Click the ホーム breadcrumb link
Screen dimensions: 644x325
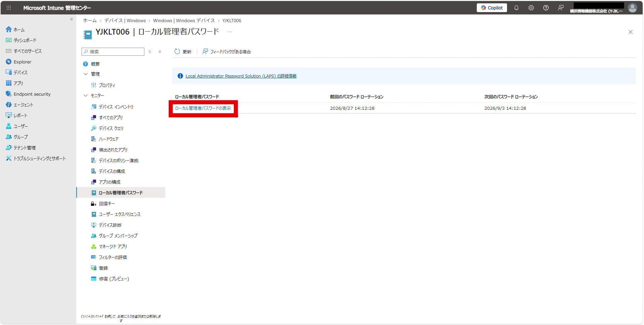tap(90, 20)
